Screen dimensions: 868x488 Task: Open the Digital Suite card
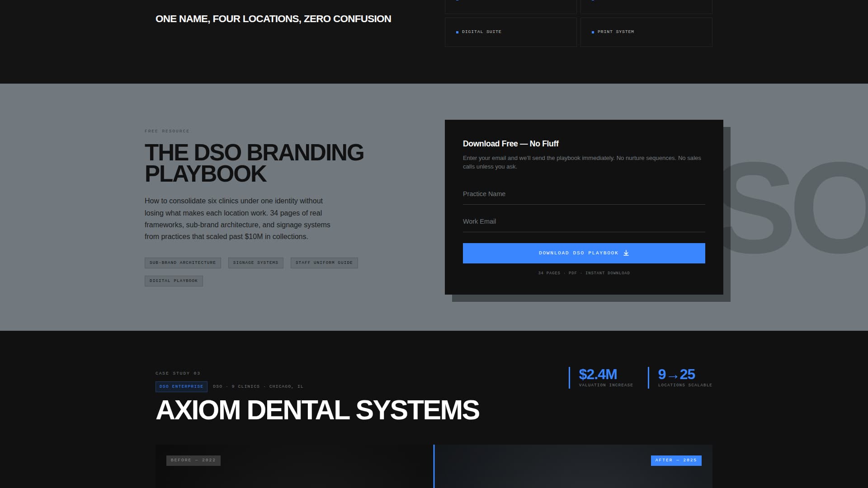pos(510,32)
